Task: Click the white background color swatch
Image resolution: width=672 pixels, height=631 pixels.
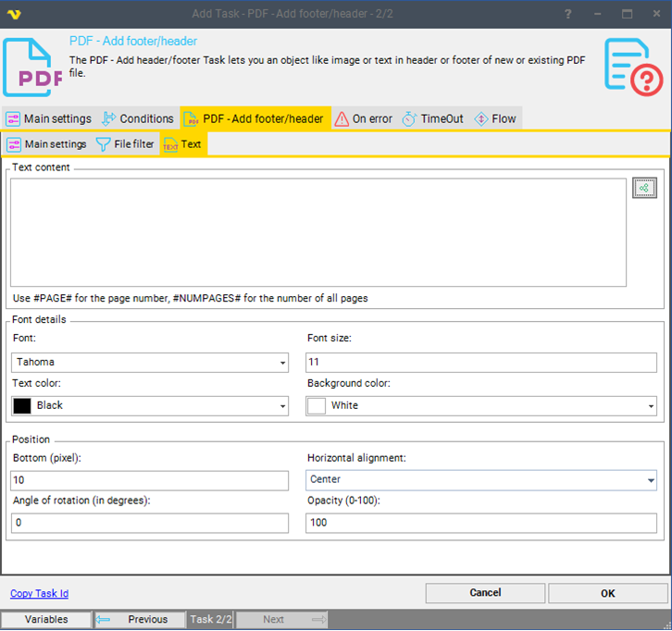Action: coord(317,406)
